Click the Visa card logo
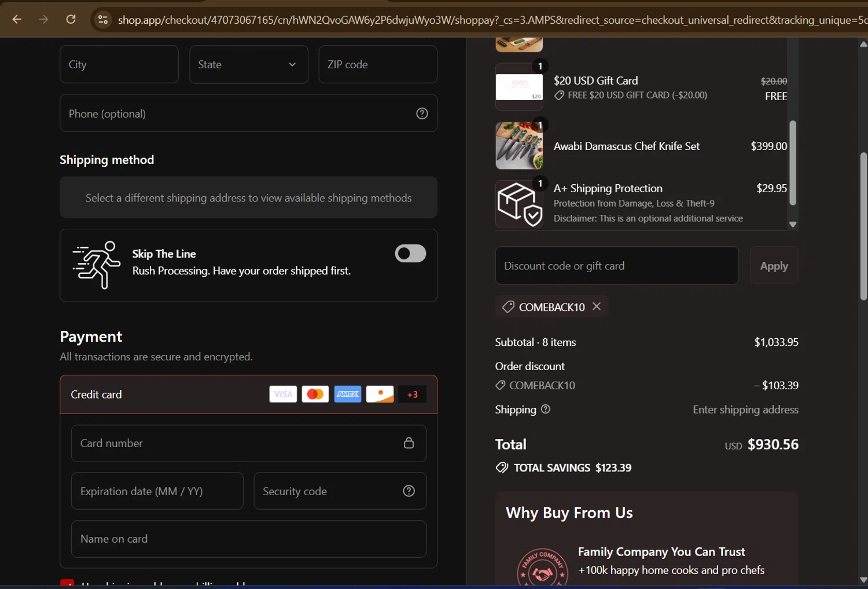This screenshot has height=589, width=868. coord(283,394)
